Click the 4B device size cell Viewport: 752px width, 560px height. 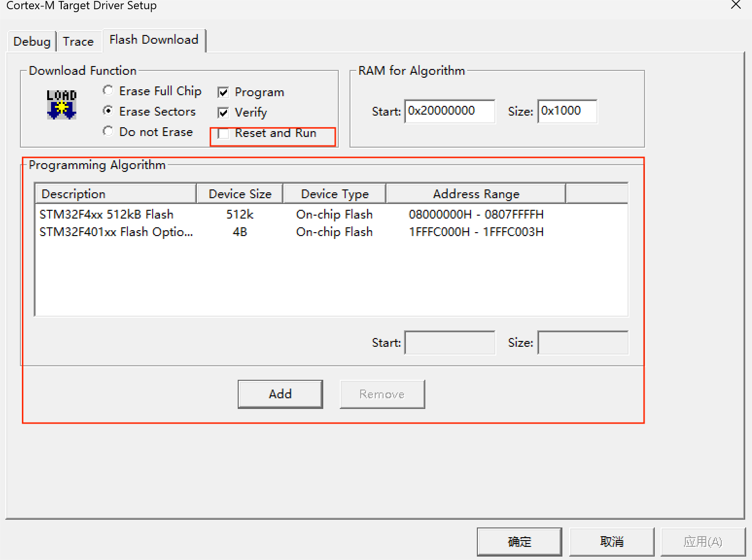coord(240,232)
